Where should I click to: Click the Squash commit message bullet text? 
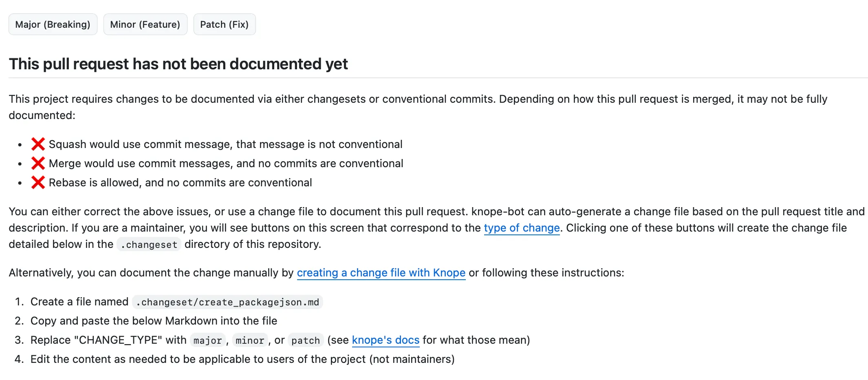pos(225,144)
